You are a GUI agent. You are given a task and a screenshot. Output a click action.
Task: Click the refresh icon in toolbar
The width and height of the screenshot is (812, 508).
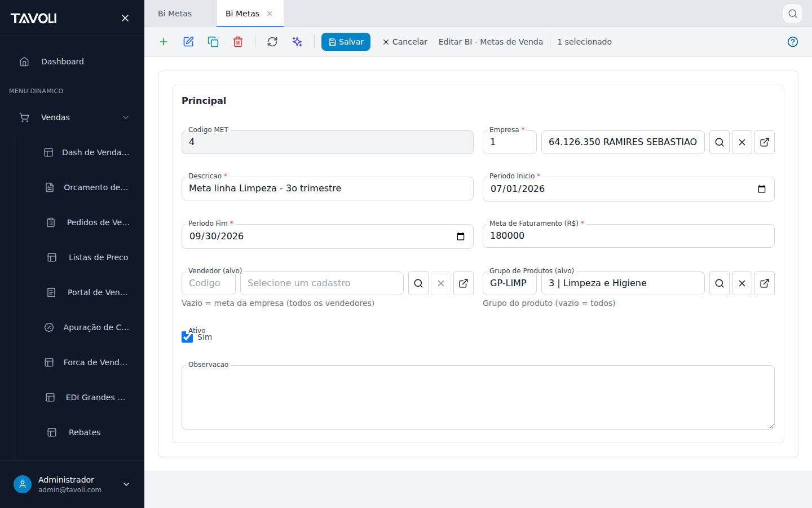272,42
